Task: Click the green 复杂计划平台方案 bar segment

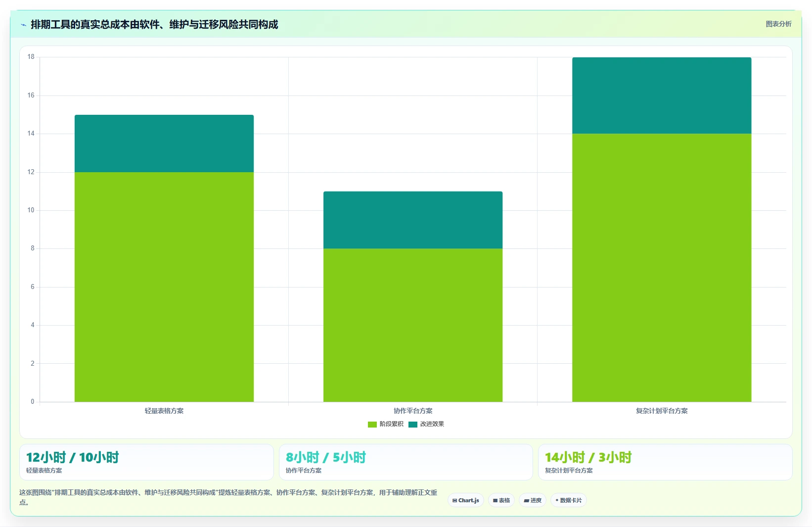Action: (662, 268)
